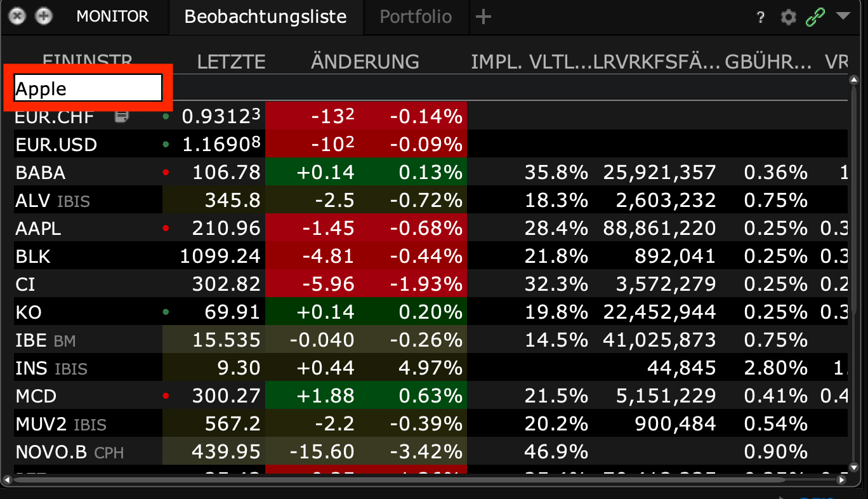Open the notes icon next to EUR.CHF
This screenshot has width=868, height=499.
(x=121, y=116)
